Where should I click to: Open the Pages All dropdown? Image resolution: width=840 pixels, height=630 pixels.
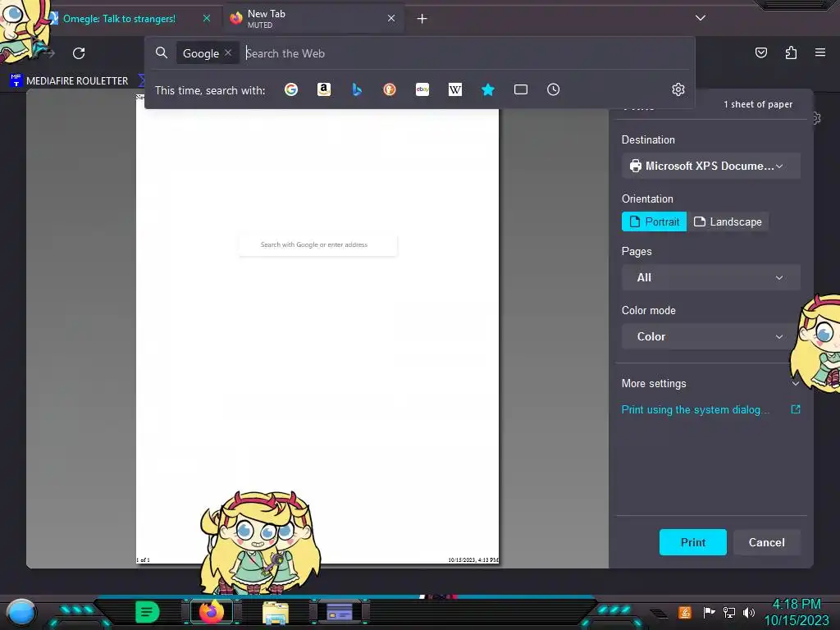point(711,277)
